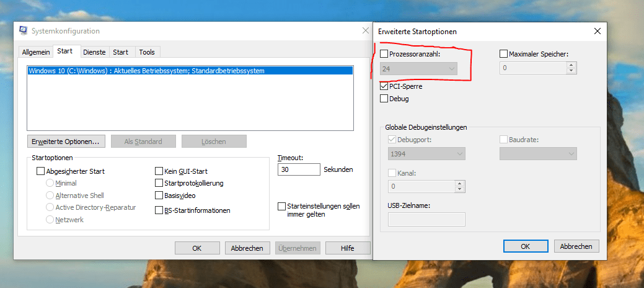Click the Kanal value field

(421, 186)
